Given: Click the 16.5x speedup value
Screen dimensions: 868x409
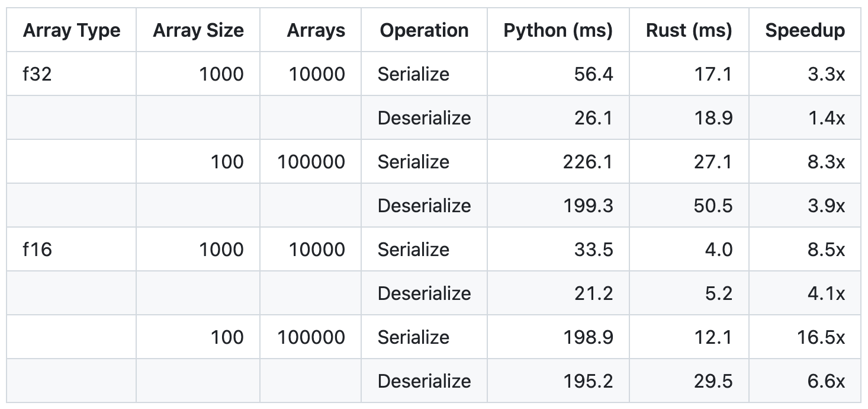Looking at the screenshot, I should click(x=821, y=337).
